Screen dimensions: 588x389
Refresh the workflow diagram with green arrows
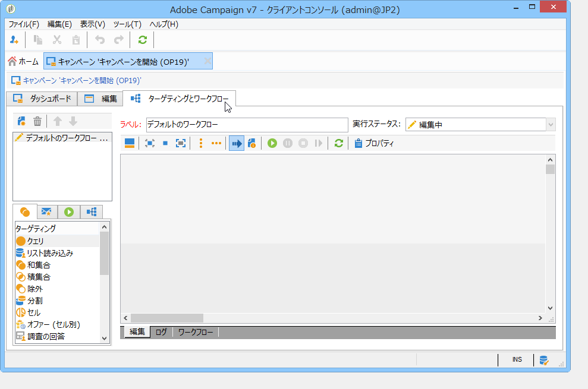[x=339, y=143]
